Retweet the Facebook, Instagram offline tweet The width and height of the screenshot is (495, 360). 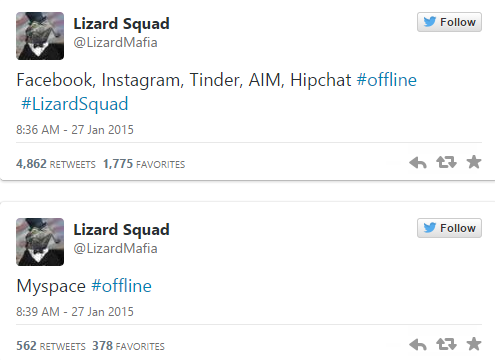446,162
